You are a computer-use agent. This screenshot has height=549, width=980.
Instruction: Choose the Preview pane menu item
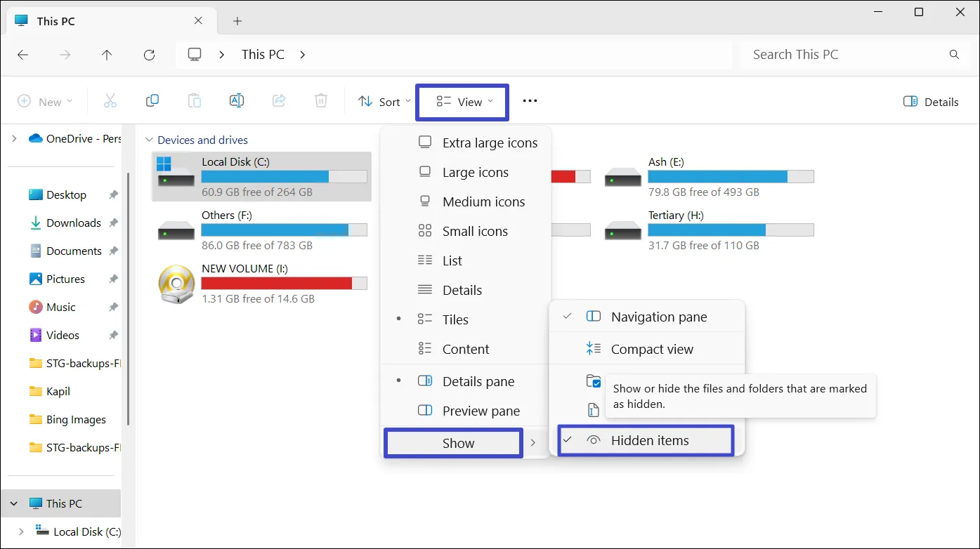coord(481,411)
